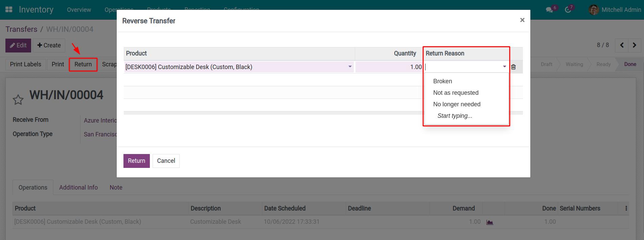
Task: Create a new transfer
Action: pyautogui.click(x=49, y=45)
